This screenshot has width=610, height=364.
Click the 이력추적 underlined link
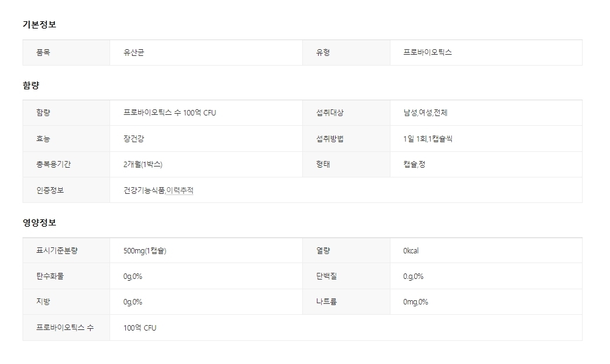click(x=180, y=190)
